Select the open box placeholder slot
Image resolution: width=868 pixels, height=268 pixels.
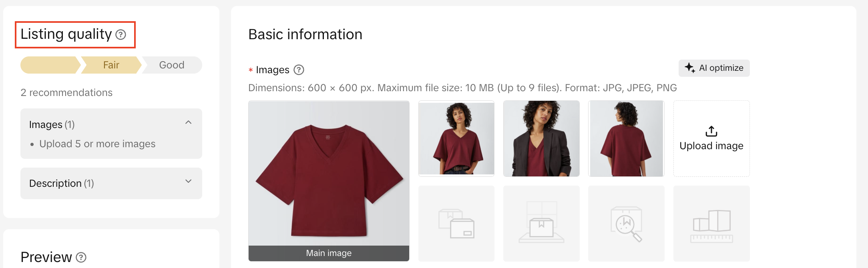(541, 223)
